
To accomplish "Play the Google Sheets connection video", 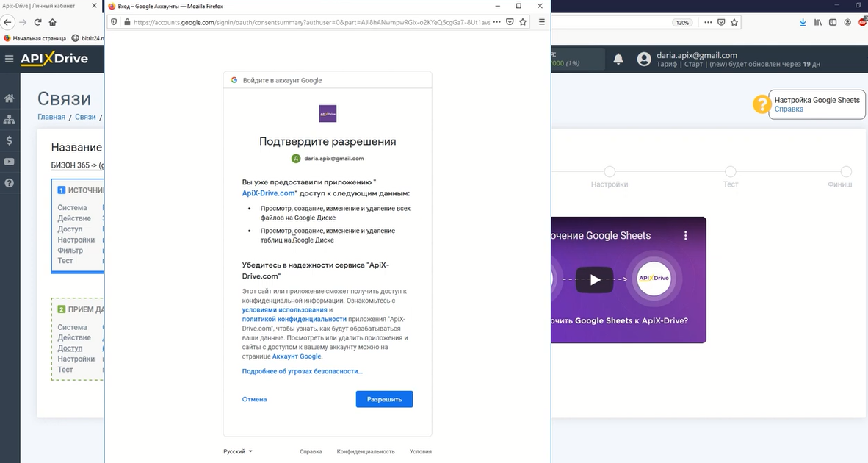I will click(x=595, y=280).
